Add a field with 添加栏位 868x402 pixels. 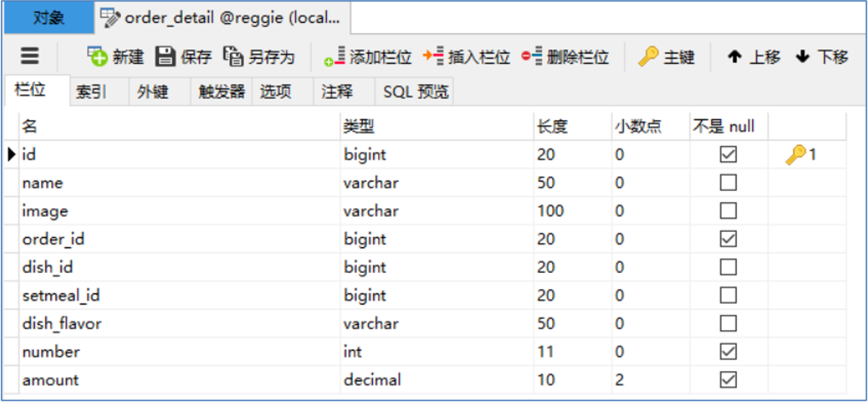point(368,57)
